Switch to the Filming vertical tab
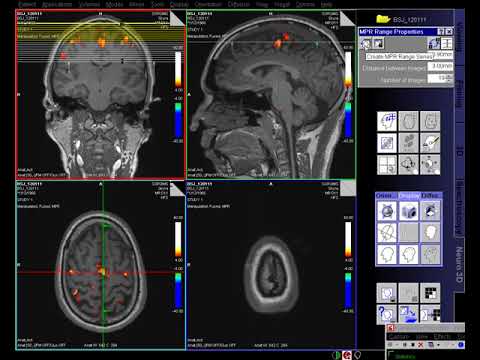 click(x=459, y=94)
